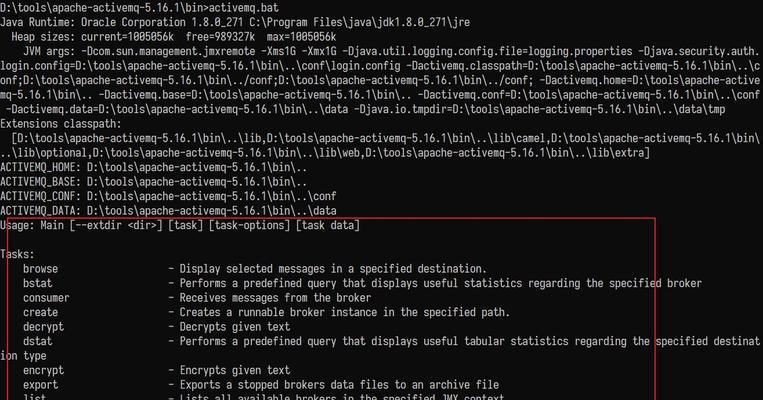Select the 'export' task name

(40, 385)
